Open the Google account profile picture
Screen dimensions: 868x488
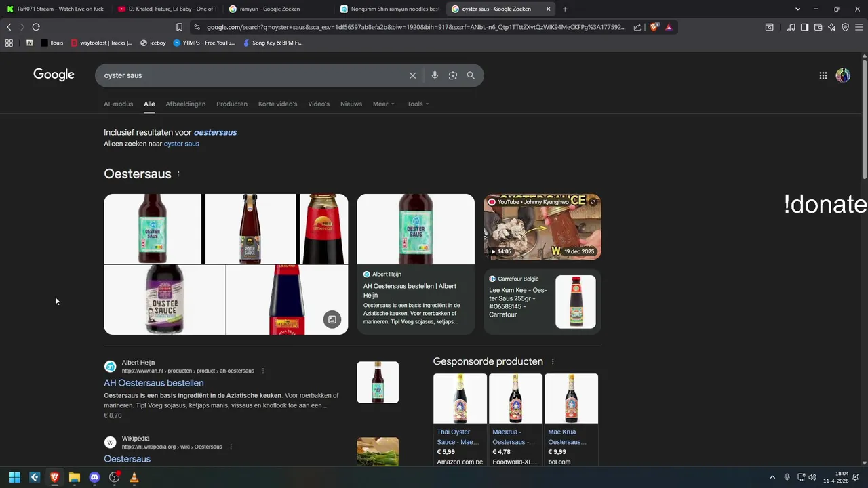coord(843,75)
